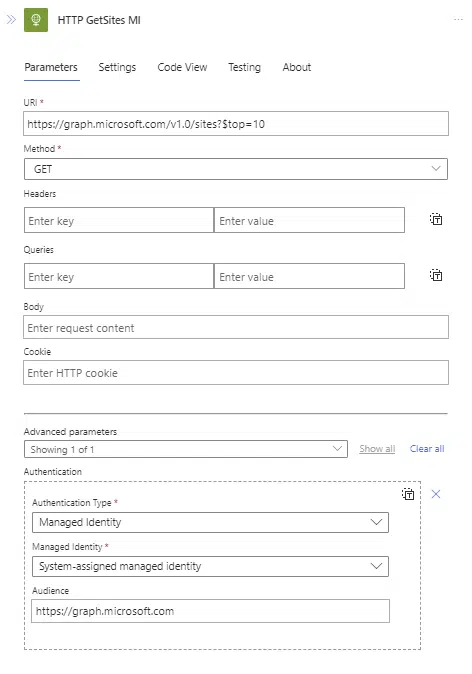Open the Authentication Type dropdown
The image size is (472, 674).
tap(210, 522)
